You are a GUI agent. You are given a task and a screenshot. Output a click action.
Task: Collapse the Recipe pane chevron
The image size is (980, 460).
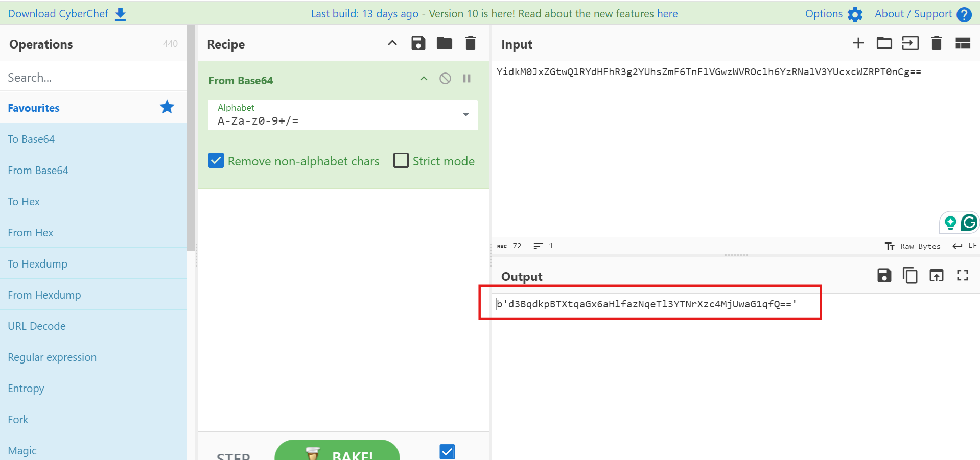(392, 43)
